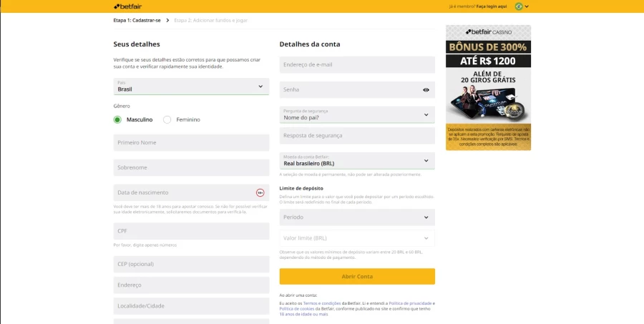Open the Moeda da conta Betfair dropdown
The width and height of the screenshot is (644, 324).
click(x=357, y=160)
